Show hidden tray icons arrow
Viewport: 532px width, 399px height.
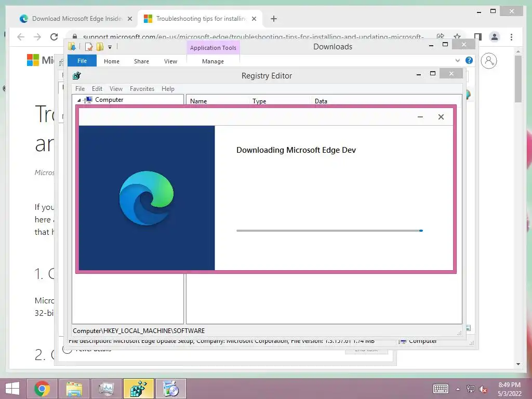[x=458, y=389]
